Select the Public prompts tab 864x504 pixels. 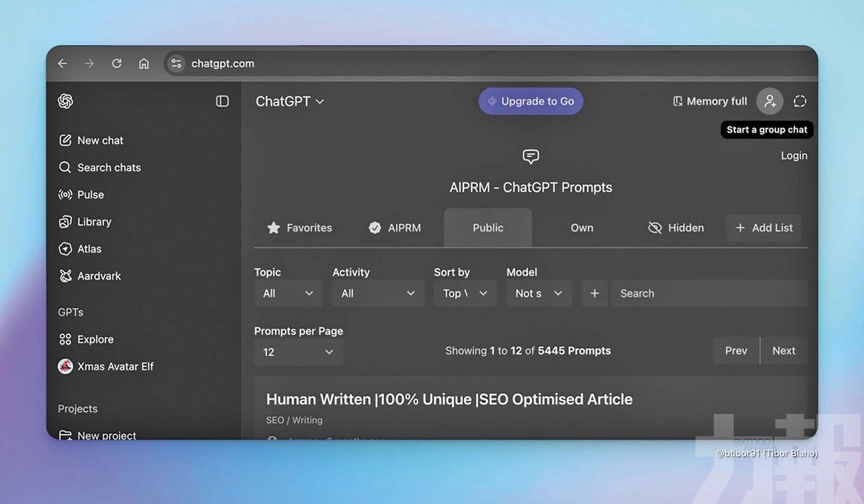487,228
